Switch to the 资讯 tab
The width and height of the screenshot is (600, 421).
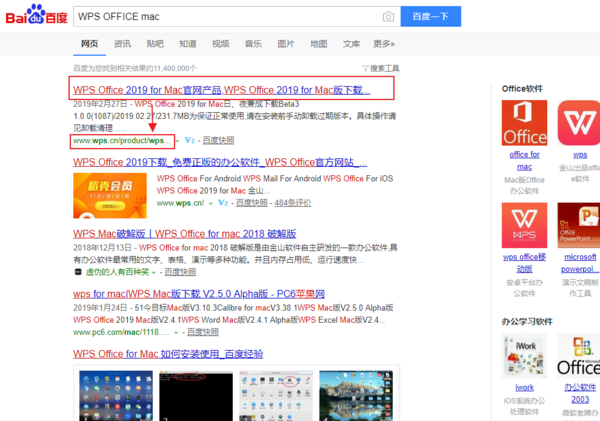(122, 44)
